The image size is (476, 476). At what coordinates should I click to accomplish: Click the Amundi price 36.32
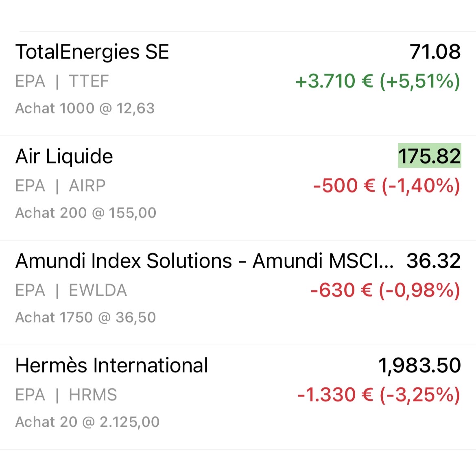pyautogui.click(x=433, y=261)
